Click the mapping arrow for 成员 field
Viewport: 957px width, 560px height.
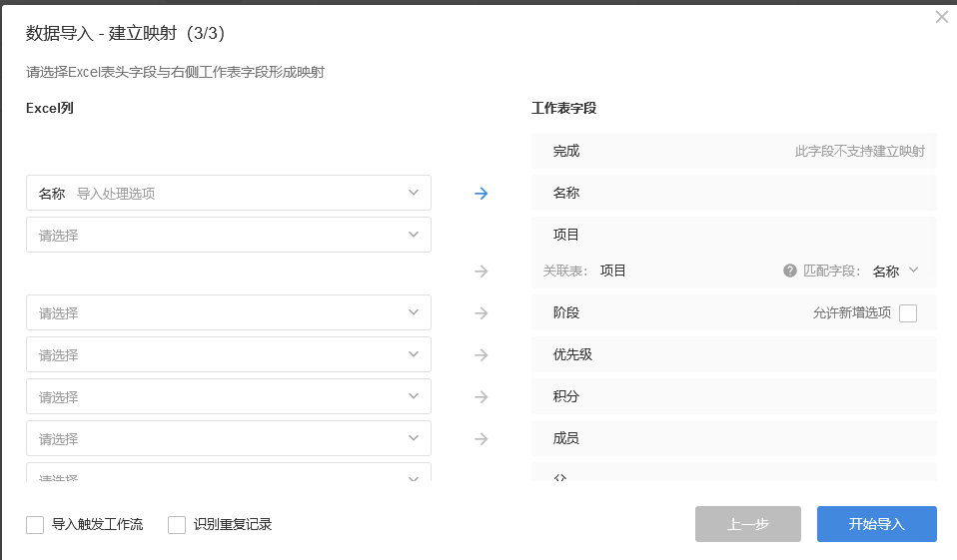click(x=480, y=439)
